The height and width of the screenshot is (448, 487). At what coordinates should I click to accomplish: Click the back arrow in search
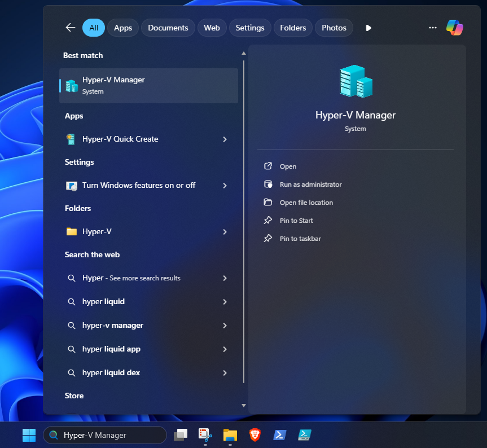click(x=69, y=27)
